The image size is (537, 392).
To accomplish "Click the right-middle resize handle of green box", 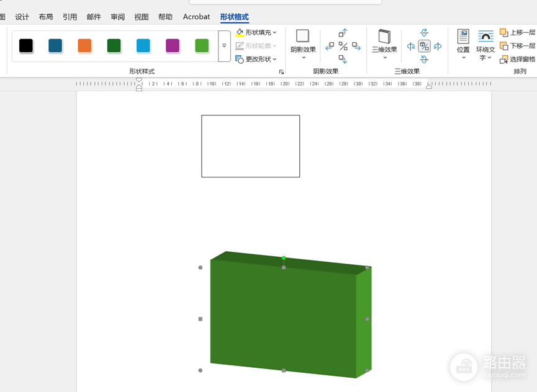I will (367, 319).
